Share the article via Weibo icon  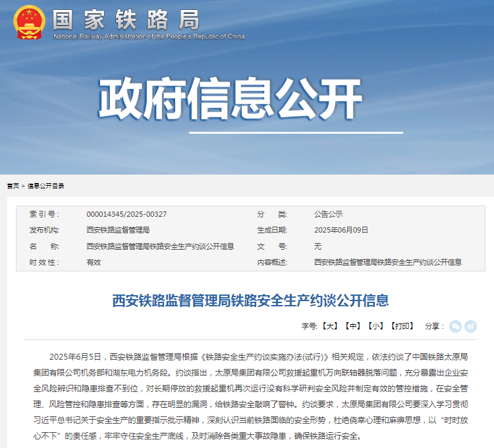(470, 326)
